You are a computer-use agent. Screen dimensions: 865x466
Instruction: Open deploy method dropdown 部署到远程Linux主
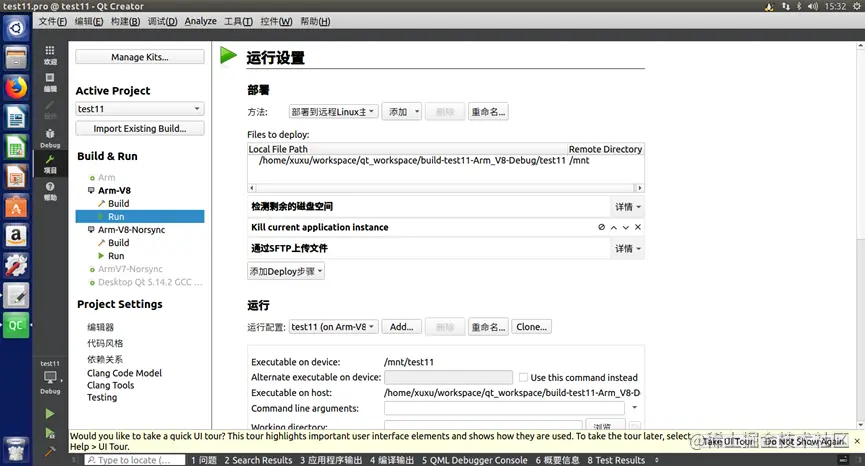point(333,112)
